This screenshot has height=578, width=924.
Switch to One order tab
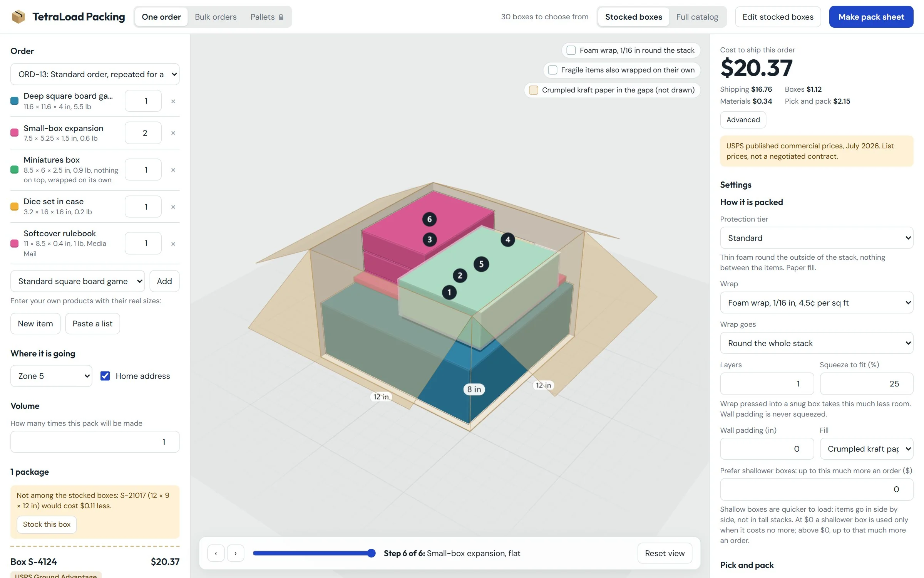(x=161, y=17)
